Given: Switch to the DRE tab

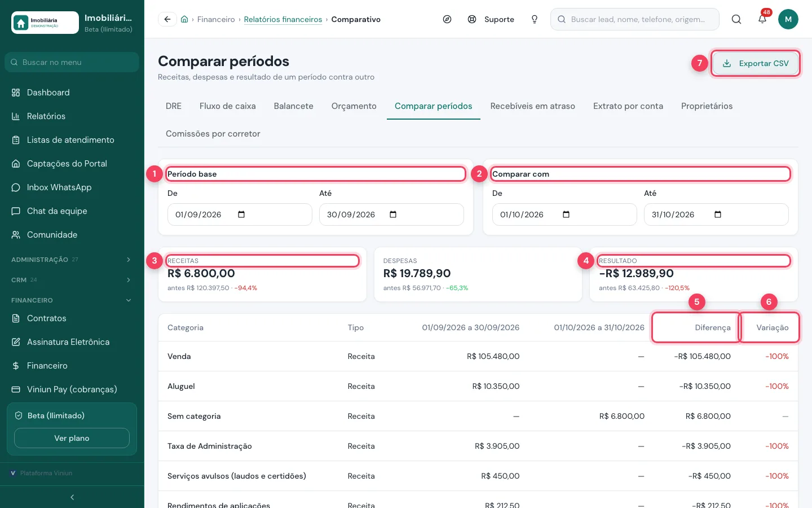Looking at the screenshot, I should 174,106.
